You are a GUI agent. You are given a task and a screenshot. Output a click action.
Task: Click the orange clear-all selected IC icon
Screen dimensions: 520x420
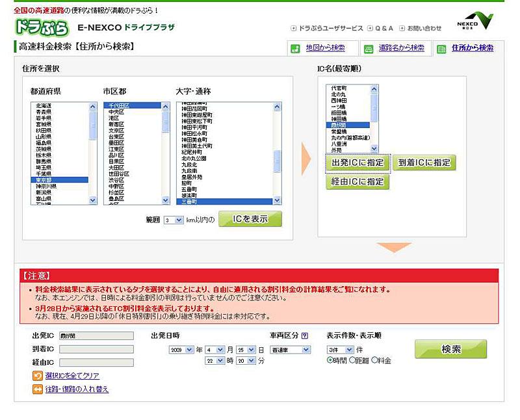coord(38,376)
